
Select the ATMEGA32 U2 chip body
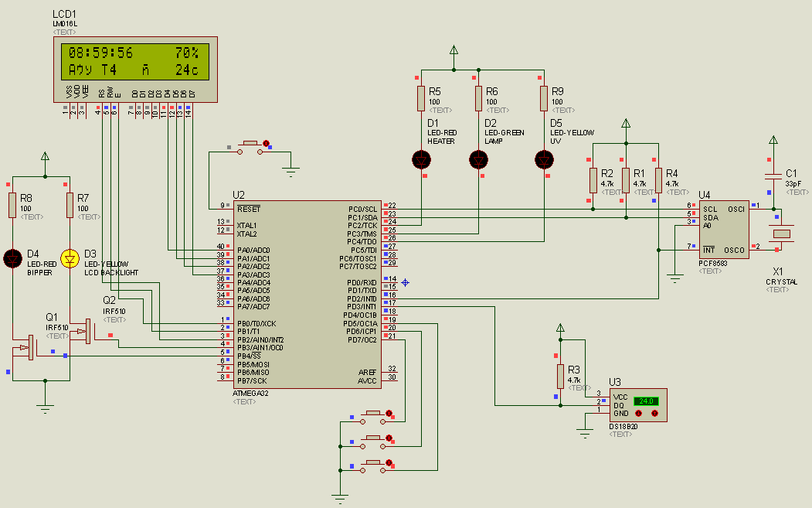click(307, 295)
